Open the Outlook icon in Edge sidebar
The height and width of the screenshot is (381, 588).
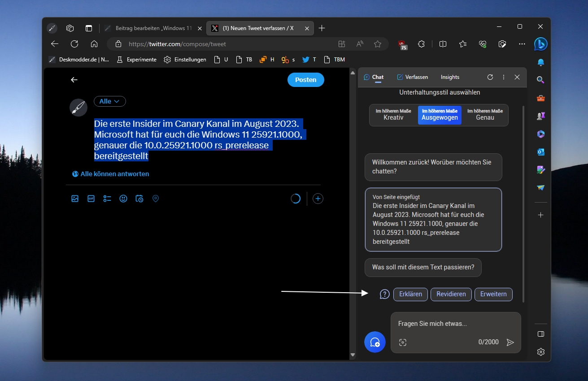click(x=541, y=152)
